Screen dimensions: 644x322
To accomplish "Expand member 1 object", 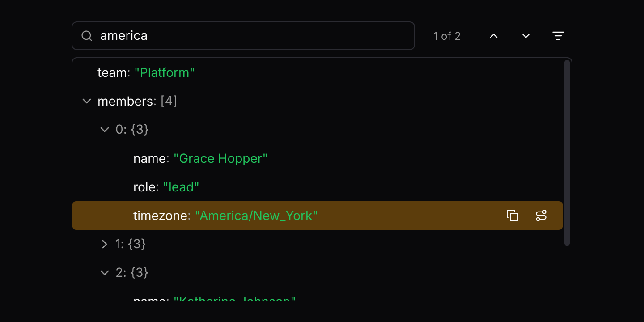I will tap(105, 244).
